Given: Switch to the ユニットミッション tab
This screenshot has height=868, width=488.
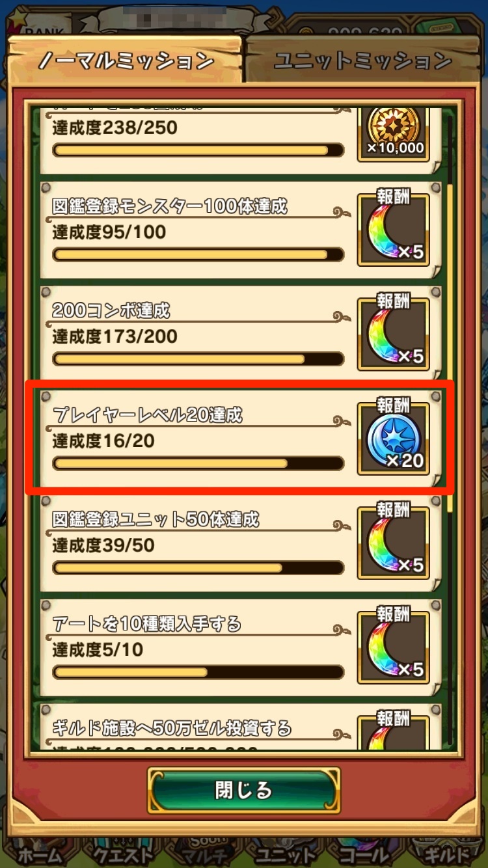Looking at the screenshot, I should click(x=362, y=61).
